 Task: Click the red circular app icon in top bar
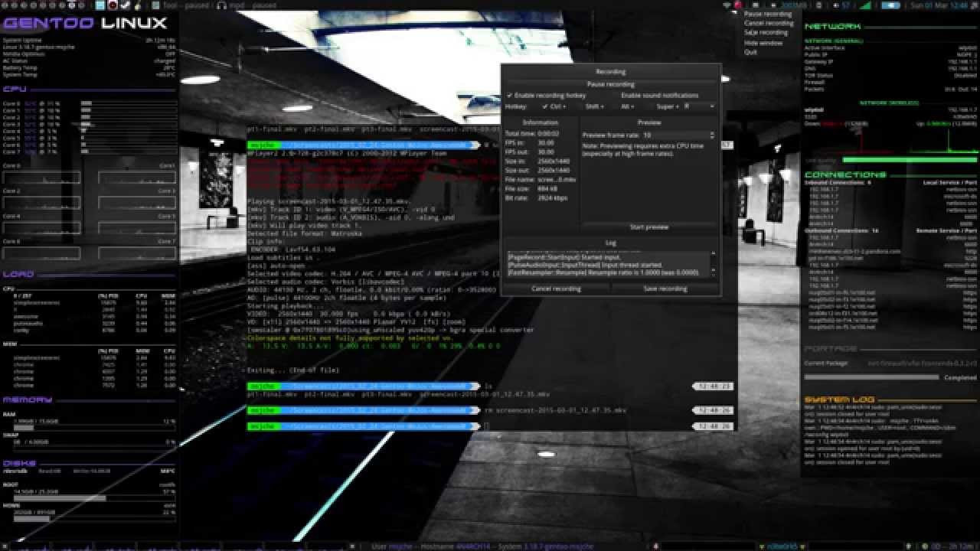[x=113, y=5]
